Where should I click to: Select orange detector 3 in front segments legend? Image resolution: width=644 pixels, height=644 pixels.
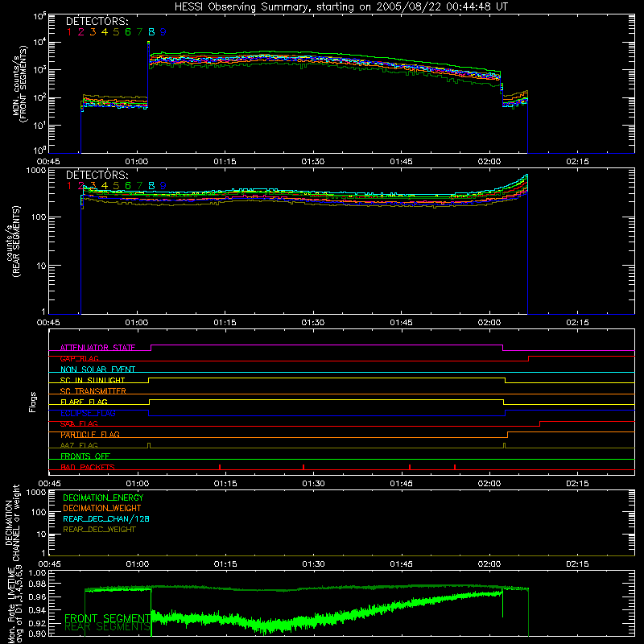click(x=93, y=32)
